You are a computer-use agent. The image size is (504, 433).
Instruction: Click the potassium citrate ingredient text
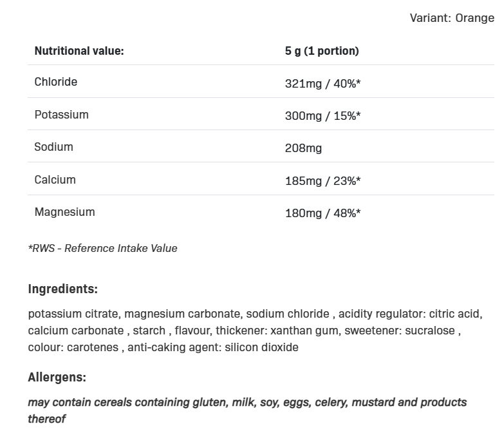(x=73, y=314)
